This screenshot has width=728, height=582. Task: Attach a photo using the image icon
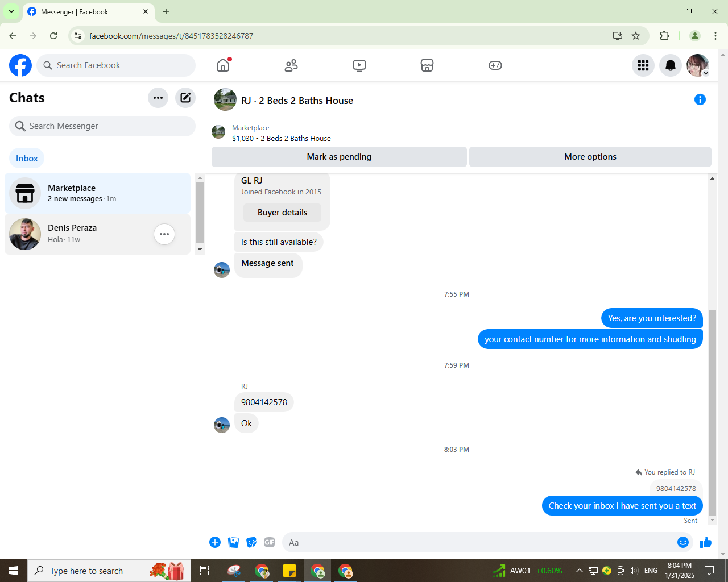[x=233, y=542]
